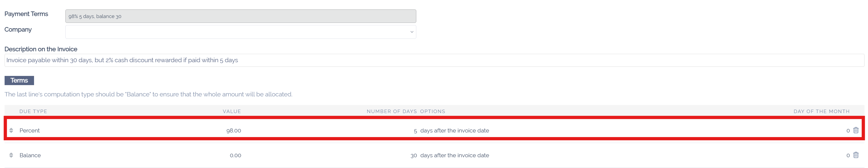Click the DAY OF THE MONTH header
868x168 pixels.
coord(822,111)
